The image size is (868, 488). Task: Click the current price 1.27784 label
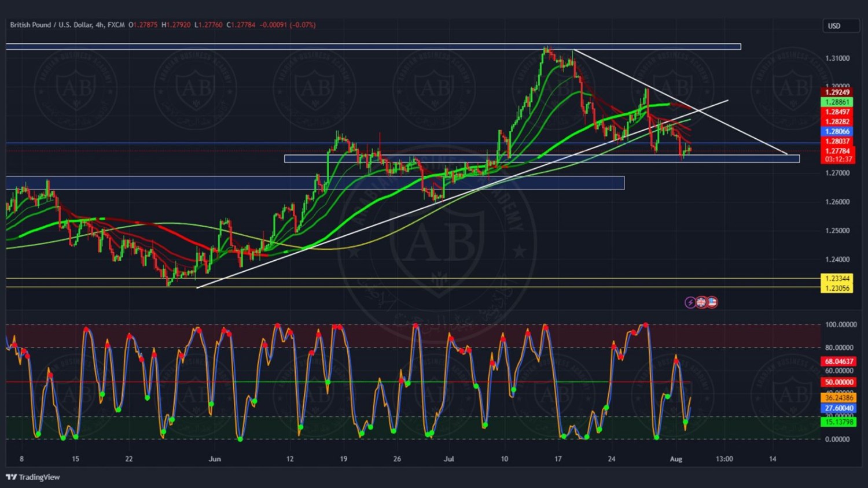837,151
